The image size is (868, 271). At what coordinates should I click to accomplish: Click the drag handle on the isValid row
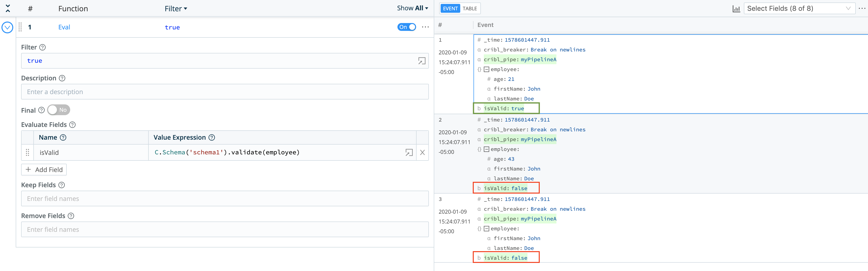(27, 152)
